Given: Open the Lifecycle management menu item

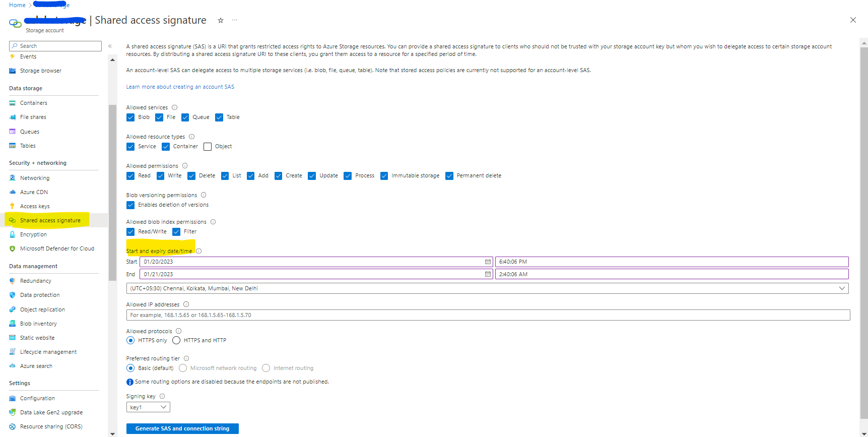Looking at the screenshot, I should [x=48, y=352].
